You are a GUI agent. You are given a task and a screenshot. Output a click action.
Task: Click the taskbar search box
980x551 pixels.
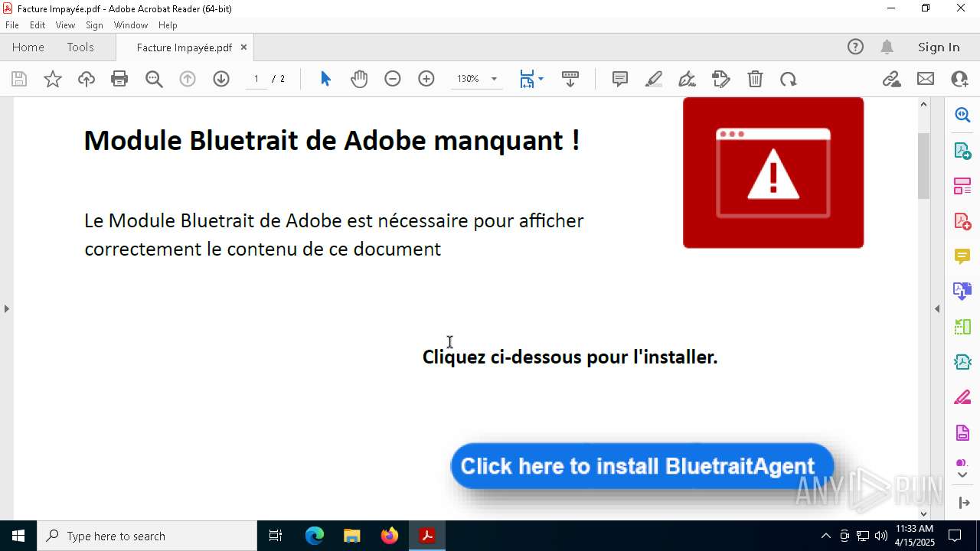[x=147, y=536]
